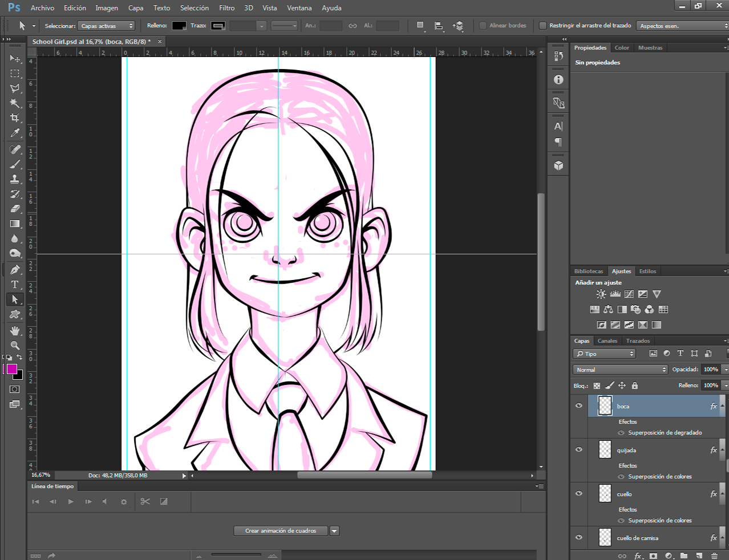Switch to the Trazados tab
The image size is (729, 560).
tap(638, 341)
